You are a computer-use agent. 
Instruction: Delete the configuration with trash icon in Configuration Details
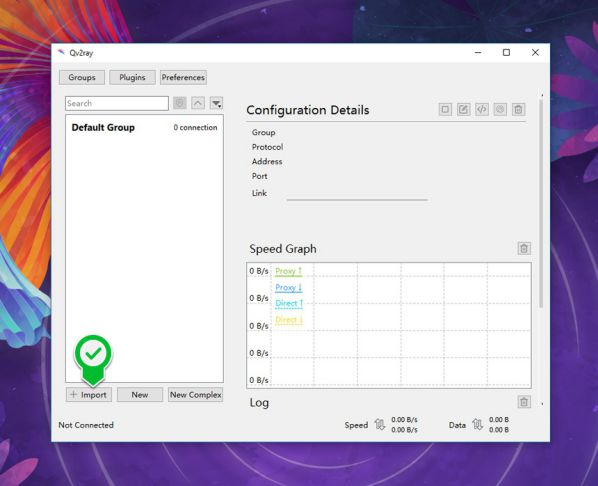click(518, 110)
